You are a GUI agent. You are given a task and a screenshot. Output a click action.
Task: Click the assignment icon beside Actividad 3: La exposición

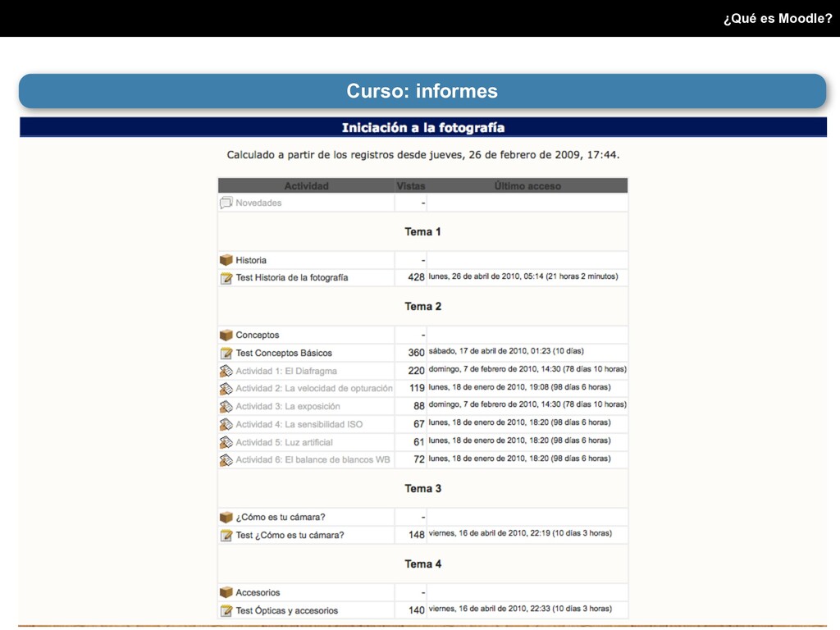pyautogui.click(x=226, y=407)
